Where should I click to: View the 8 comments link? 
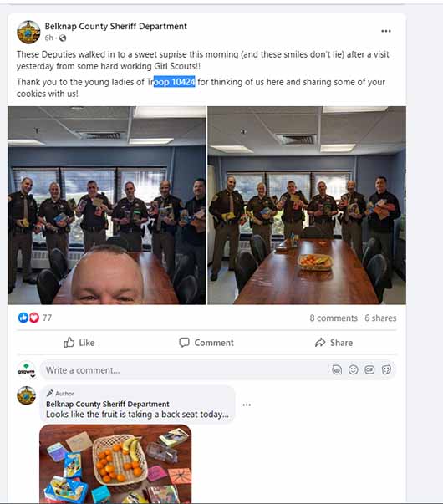tap(334, 318)
